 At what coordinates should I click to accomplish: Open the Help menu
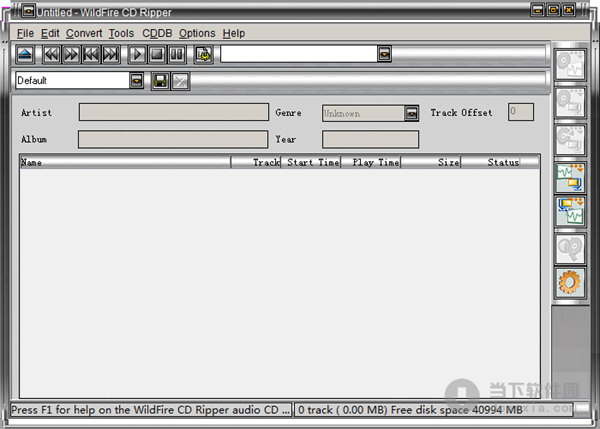(233, 33)
